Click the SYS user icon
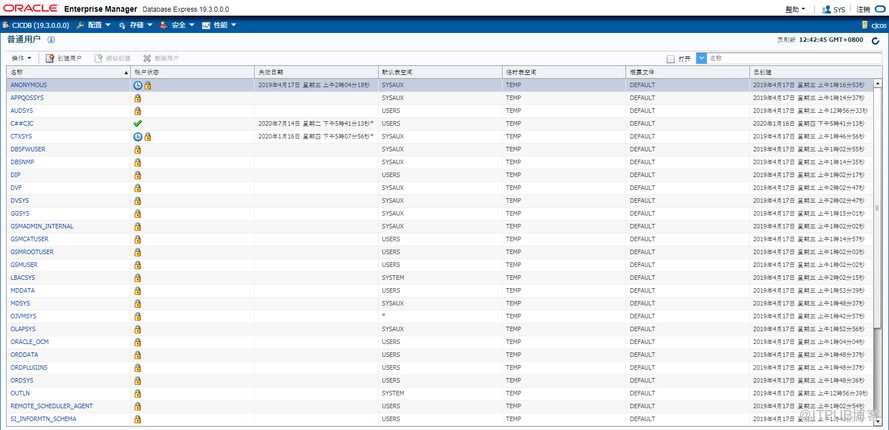Image resolution: width=889 pixels, height=430 pixels. [826, 9]
